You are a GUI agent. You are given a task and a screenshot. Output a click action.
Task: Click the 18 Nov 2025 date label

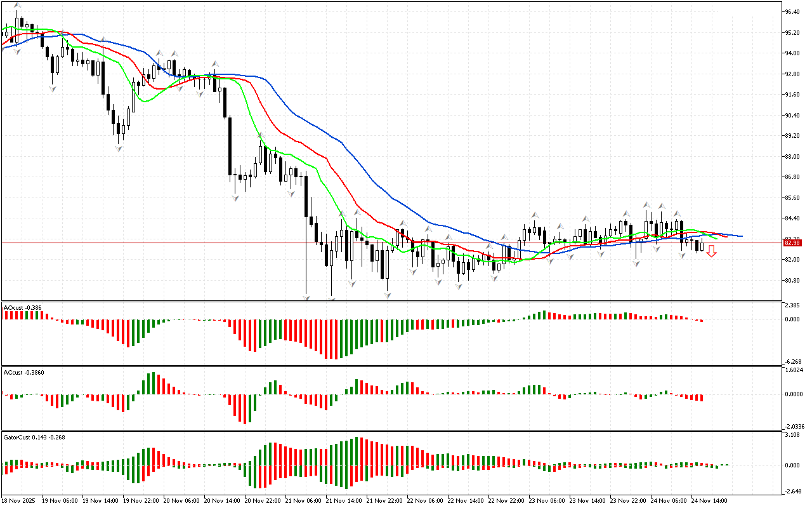[19, 501]
